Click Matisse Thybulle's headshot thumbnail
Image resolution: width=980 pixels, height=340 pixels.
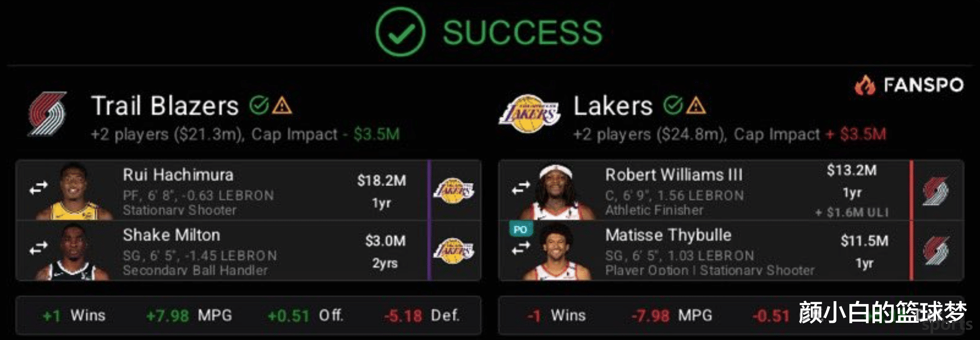(556, 251)
